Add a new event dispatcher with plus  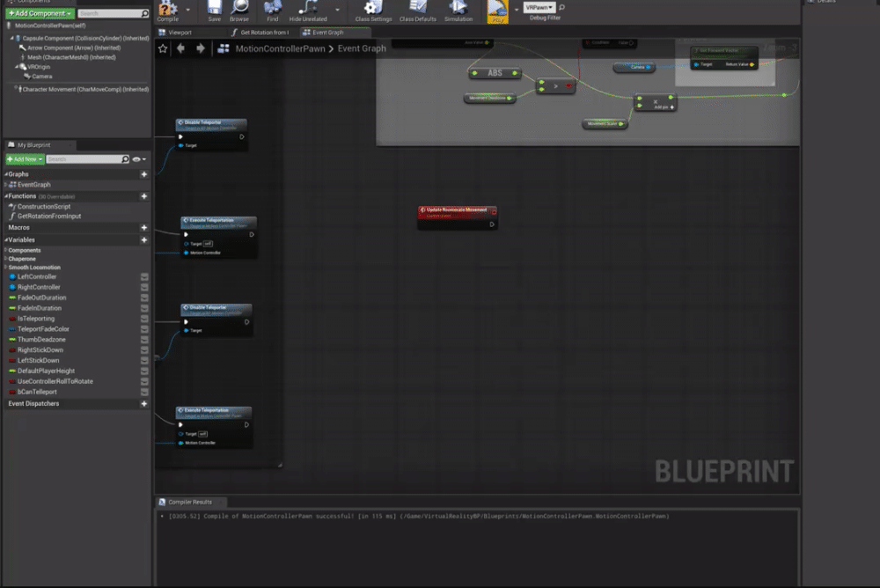coord(143,404)
